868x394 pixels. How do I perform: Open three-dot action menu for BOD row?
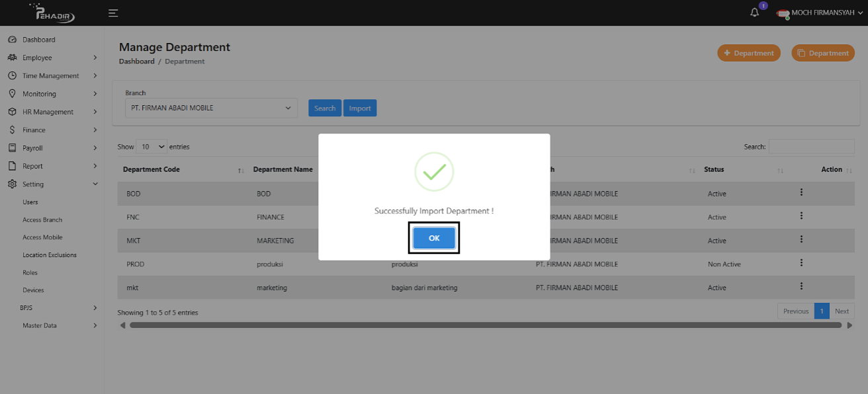click(801, 192)
